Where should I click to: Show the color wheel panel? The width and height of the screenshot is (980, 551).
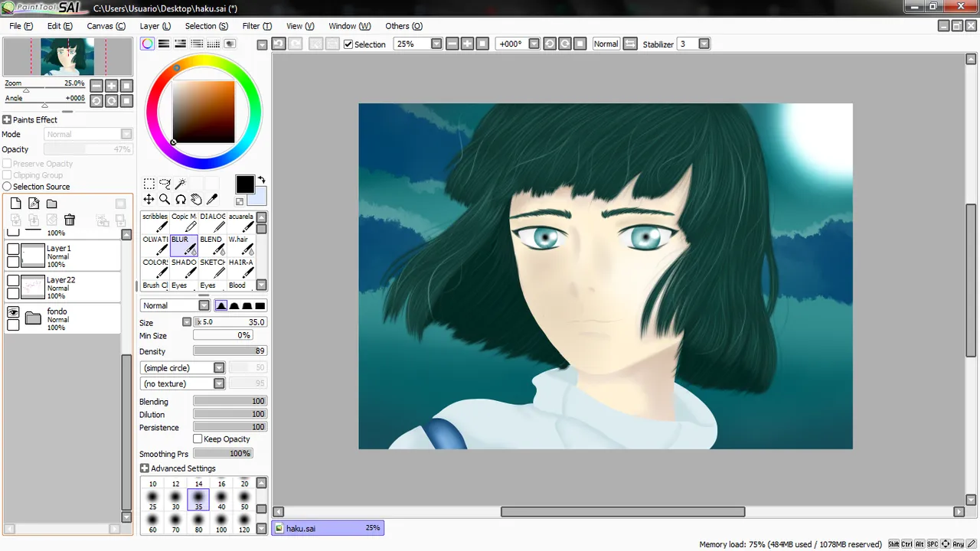pos(147,44)
